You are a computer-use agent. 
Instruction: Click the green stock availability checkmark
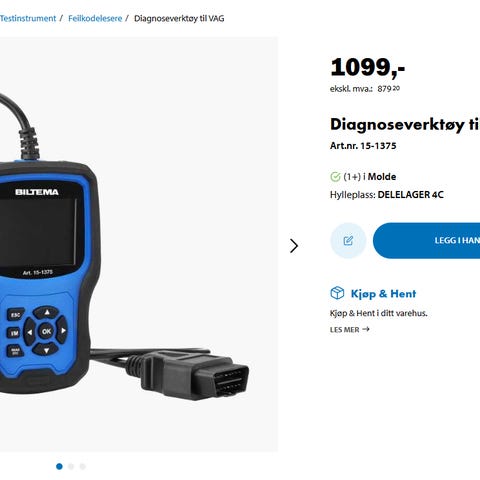(x=335, y=177)
